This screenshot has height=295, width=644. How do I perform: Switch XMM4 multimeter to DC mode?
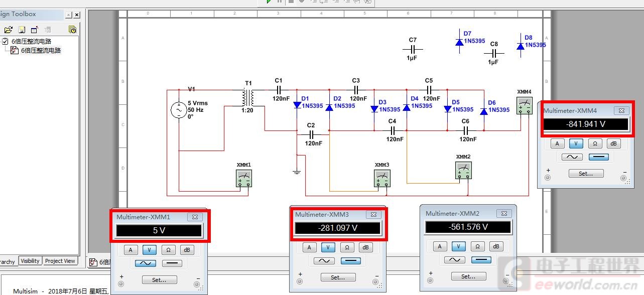598,157
